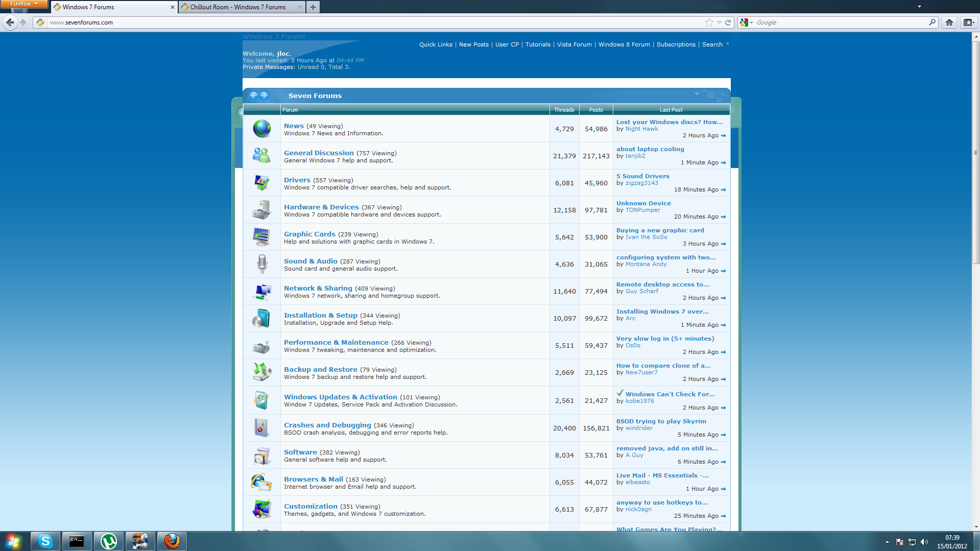980x551 pixels.
Task: Bookmark this page with the star icon
Action: pyautogui.click(x=709, y=22)
